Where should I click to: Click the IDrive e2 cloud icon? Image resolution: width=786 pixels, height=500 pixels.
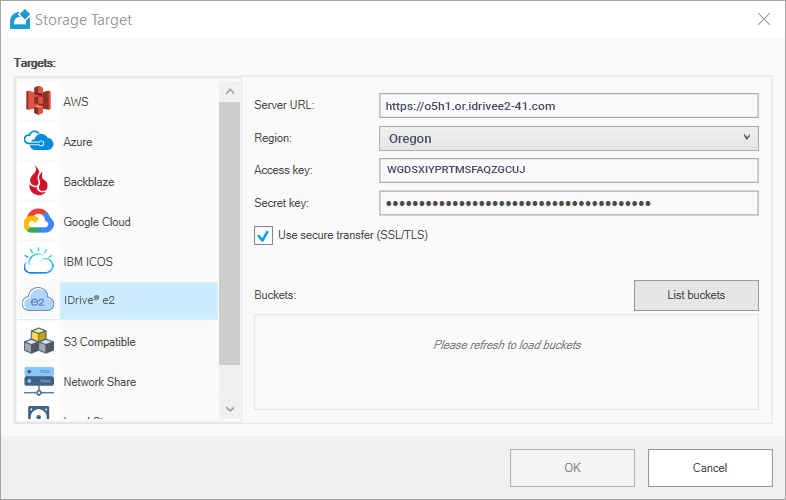pos(38,300)
